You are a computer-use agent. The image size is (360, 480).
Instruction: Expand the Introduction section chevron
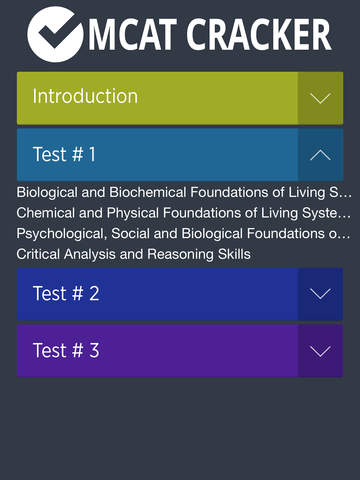pos(320,98)
